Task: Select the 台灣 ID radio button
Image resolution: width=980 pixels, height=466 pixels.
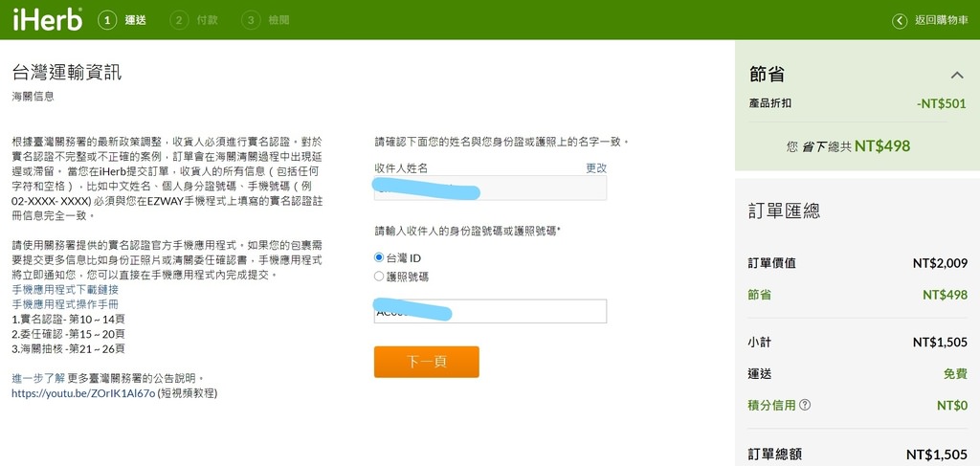Action: (x=379, y=257)
